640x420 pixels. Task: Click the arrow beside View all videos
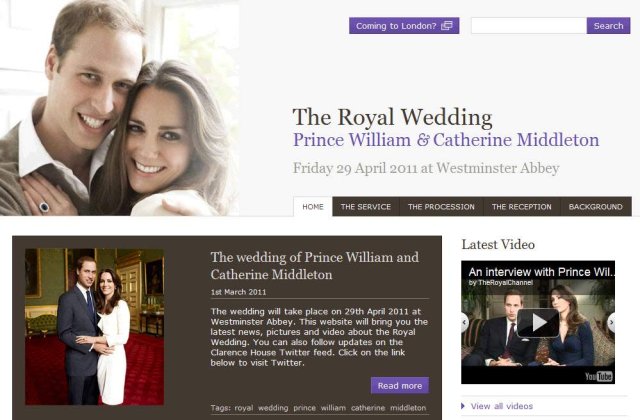click(463, 406)
